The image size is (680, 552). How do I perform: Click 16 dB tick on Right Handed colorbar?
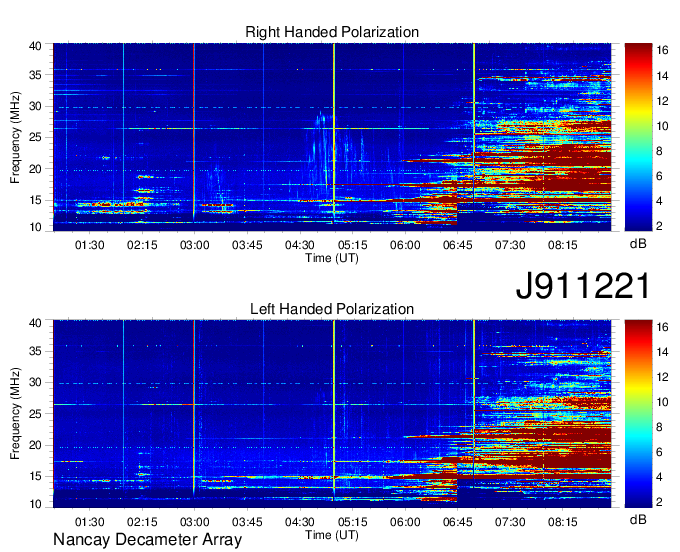[x=662, y=50]
